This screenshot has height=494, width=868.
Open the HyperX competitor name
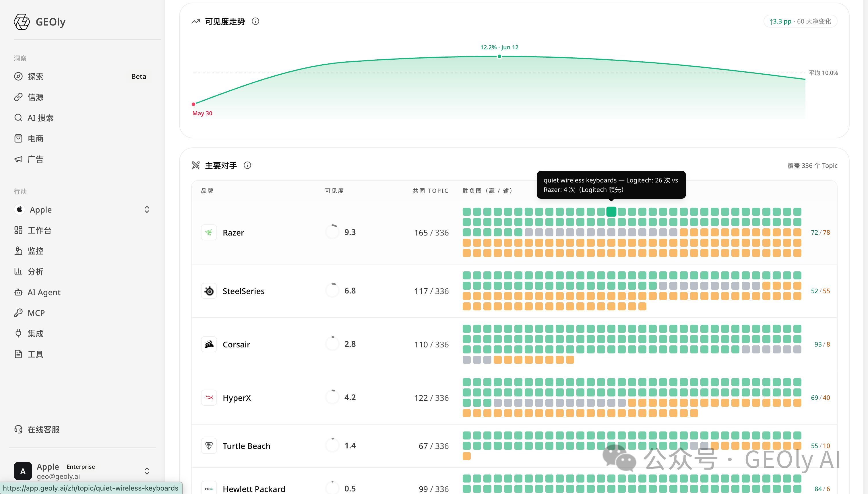click(237, 398)
